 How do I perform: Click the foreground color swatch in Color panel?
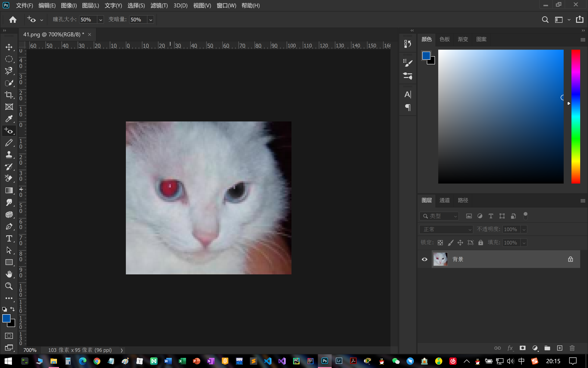[426, 55]
